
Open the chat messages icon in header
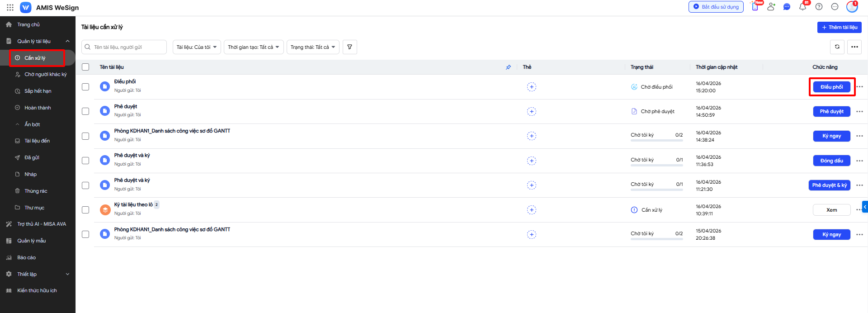(x=787, y=7)
